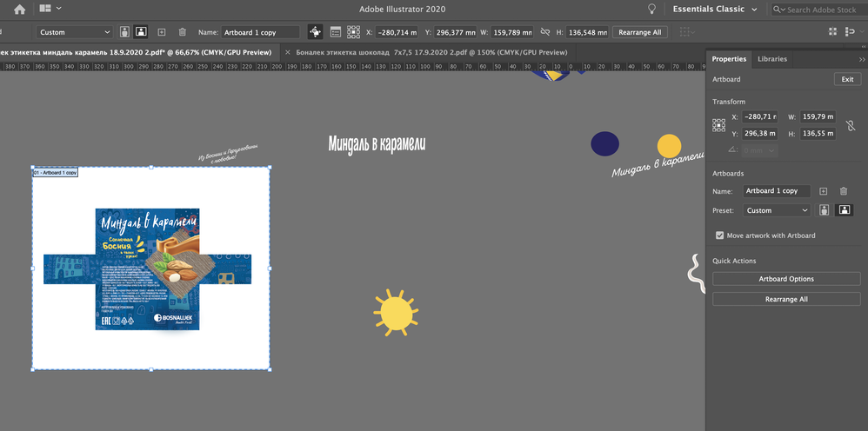
Task: Open the Essentials Classic workspace switcher
Action: click(x=715, y=10)
